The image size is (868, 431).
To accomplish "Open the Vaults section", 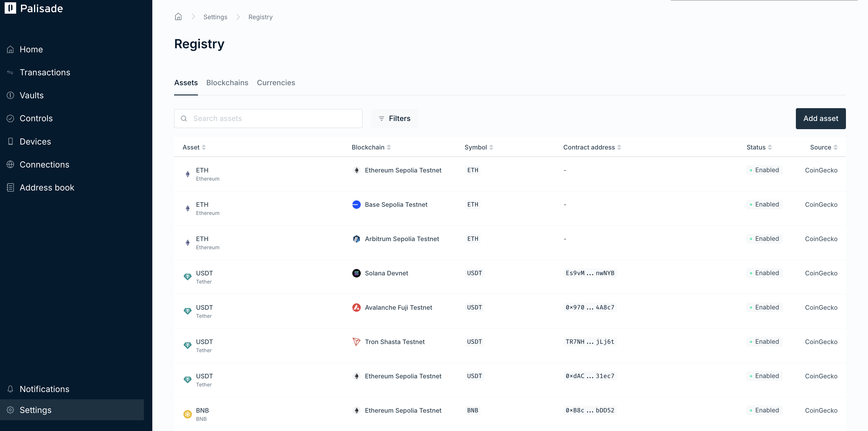I will (x=31, y=95).
